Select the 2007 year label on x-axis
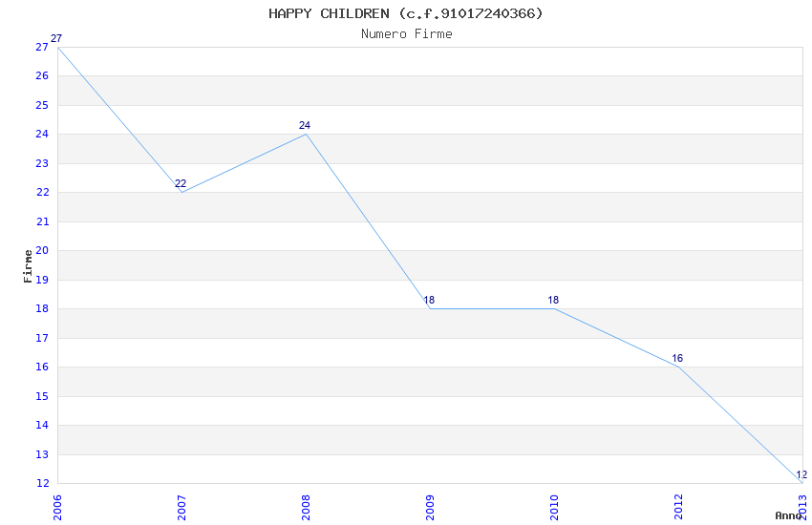 coord(182,508)
